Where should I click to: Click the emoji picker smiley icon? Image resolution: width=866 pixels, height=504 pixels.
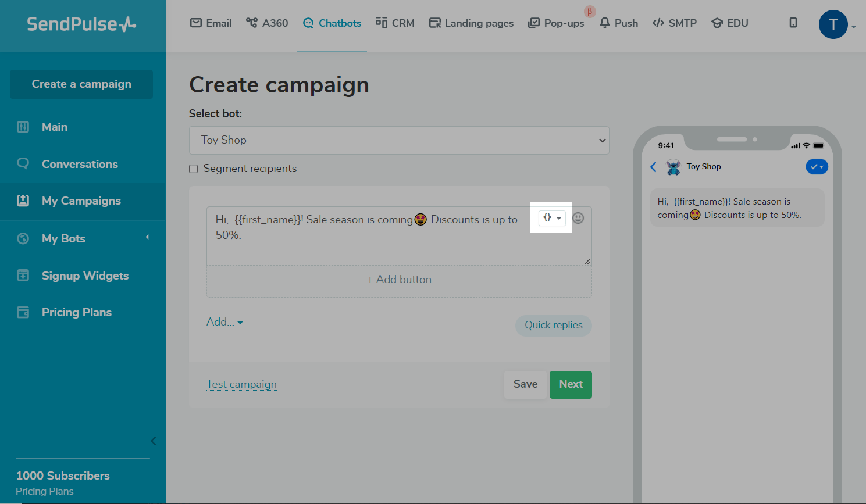pos(578,218)
